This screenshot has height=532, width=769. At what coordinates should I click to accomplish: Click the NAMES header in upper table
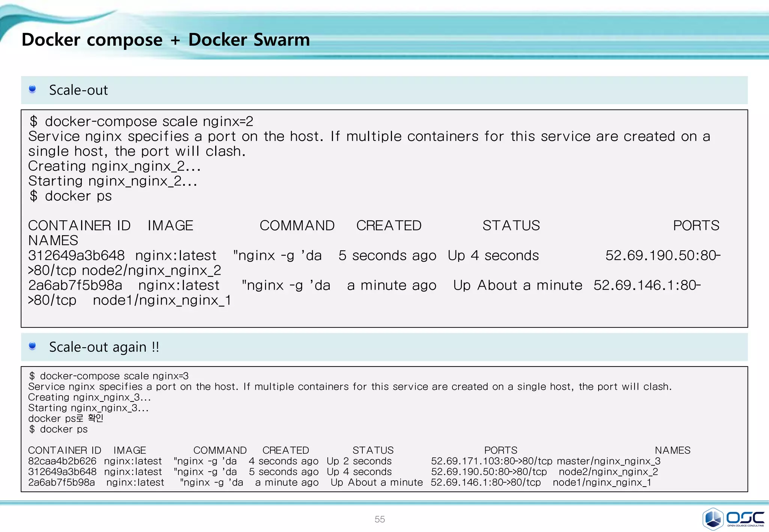tap(53, 240)
